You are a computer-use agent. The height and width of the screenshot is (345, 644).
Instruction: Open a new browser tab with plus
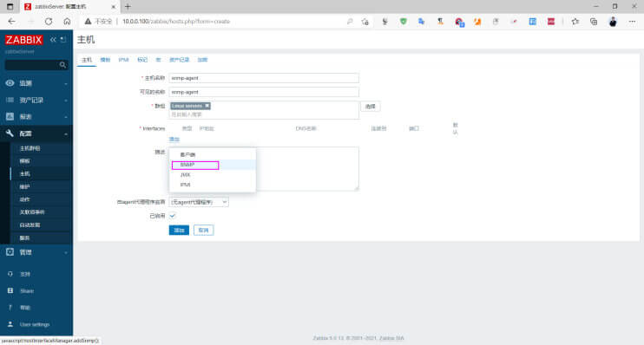point(128,7)
